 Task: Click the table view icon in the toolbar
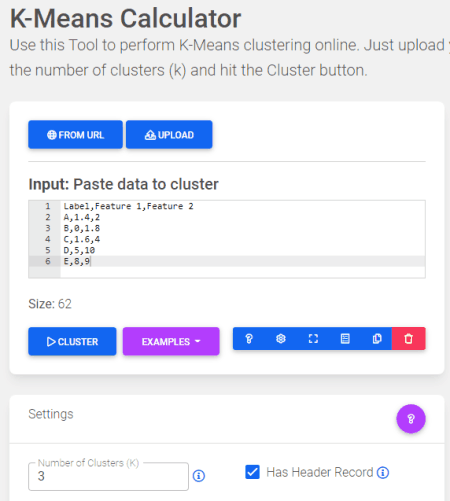[345, 339]
